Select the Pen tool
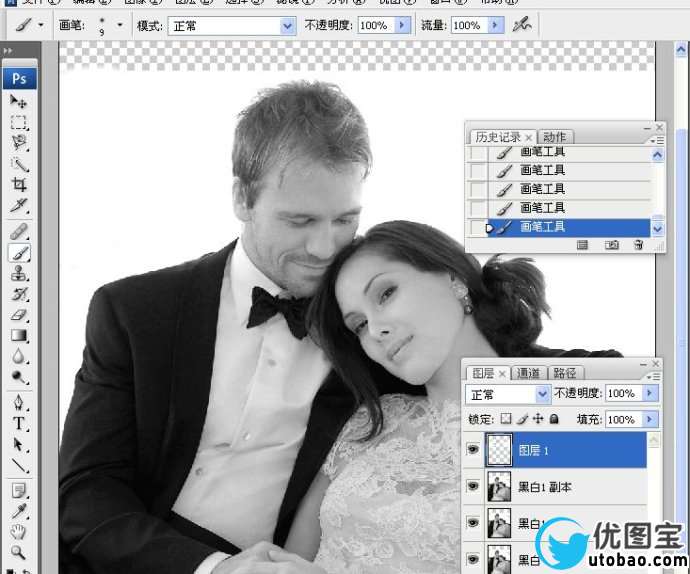Viewport: 690px width, 574px height. pyautogui.click(x=18, y=403)
